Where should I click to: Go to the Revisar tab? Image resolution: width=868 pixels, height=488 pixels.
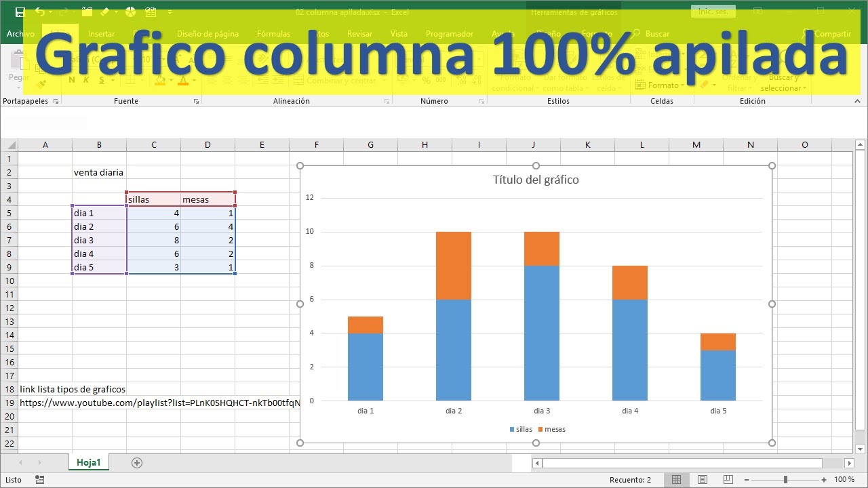(359, 34)
